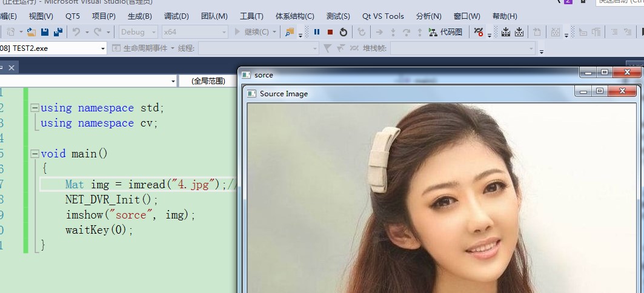Open the QT5 menu
Image resolution: width=644 pixels, height=293 pixels.
[73, 16]
